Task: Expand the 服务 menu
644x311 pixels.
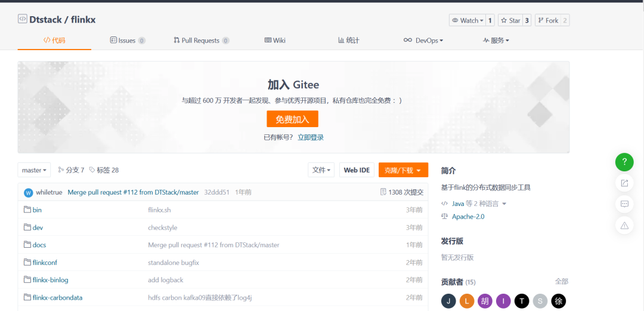Action: click(x=496, y=41)
